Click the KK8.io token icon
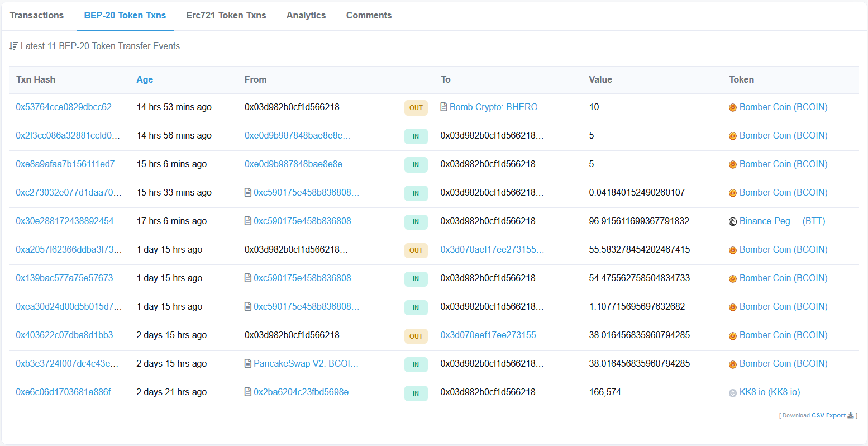This screenshot has height=446, width=868. (733, 393)
